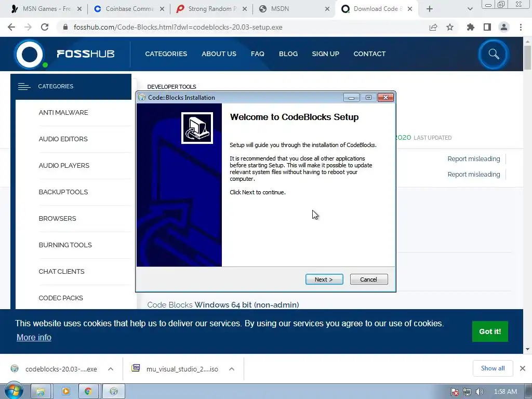Click the address bar URL
The image size is (532, 399).
point(178,27)
